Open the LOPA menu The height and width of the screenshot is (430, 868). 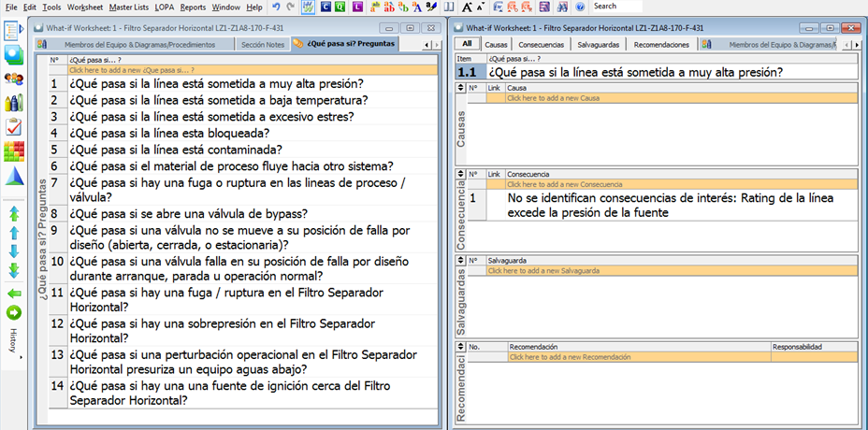tap(165, 7)
